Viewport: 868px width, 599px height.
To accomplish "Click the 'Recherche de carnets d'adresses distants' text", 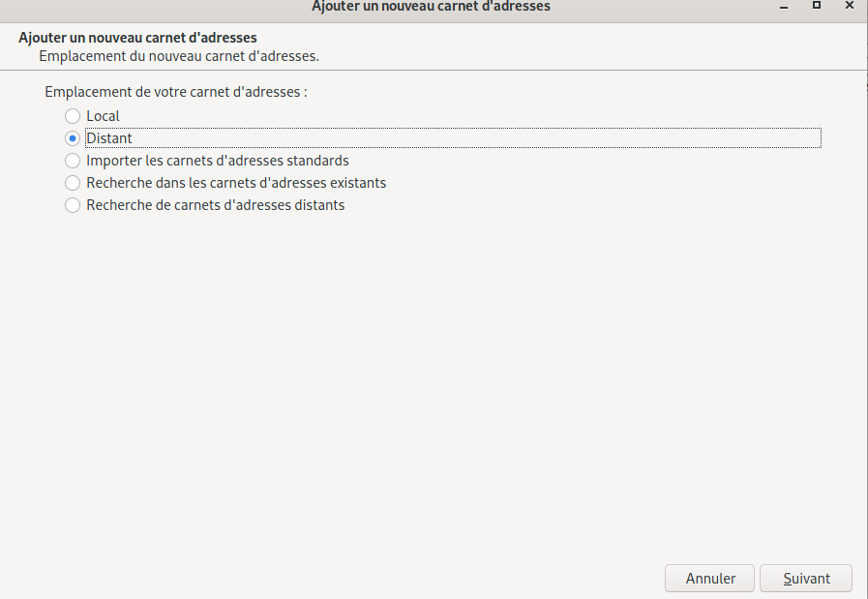I will pos(215,205).
